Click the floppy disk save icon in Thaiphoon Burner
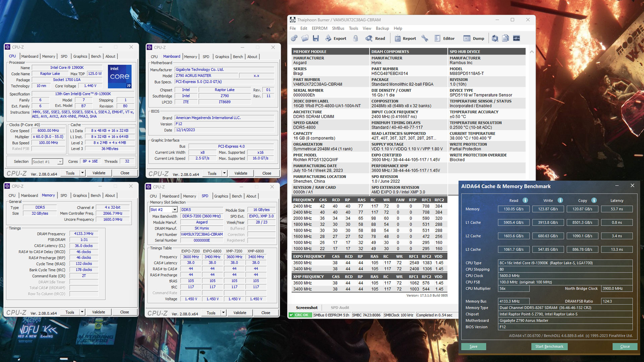 click(316, 38)
